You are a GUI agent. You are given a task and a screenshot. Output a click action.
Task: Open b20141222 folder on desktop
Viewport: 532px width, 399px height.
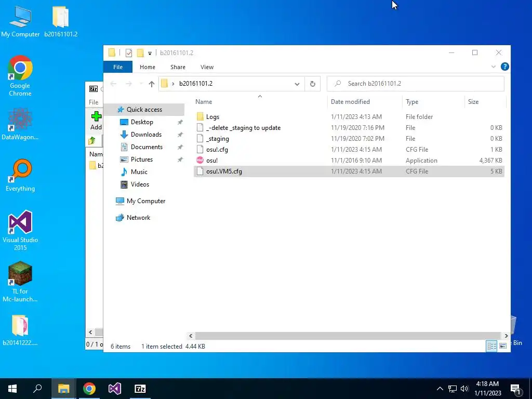(20, 330)
